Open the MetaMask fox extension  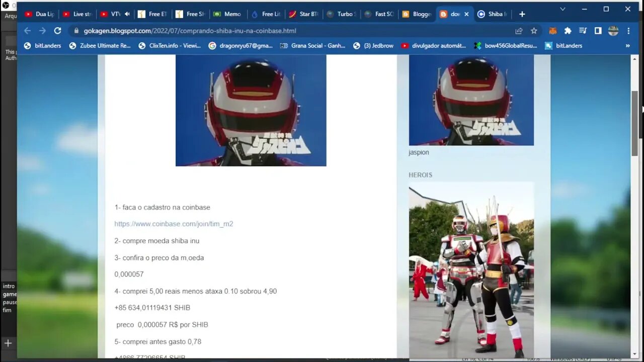click(x=552, y=31)
